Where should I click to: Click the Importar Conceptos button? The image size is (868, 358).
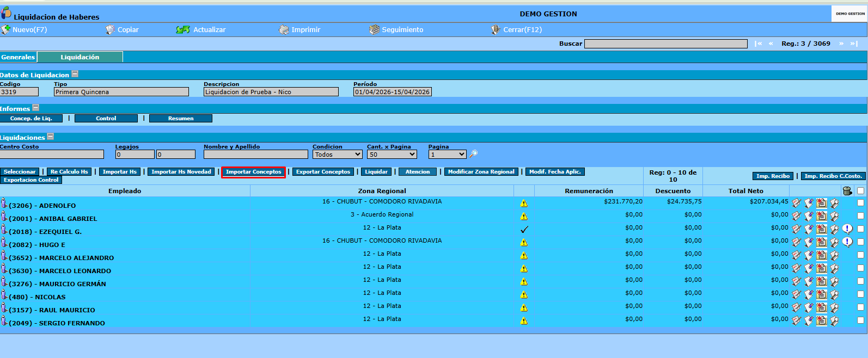(254, 172)
